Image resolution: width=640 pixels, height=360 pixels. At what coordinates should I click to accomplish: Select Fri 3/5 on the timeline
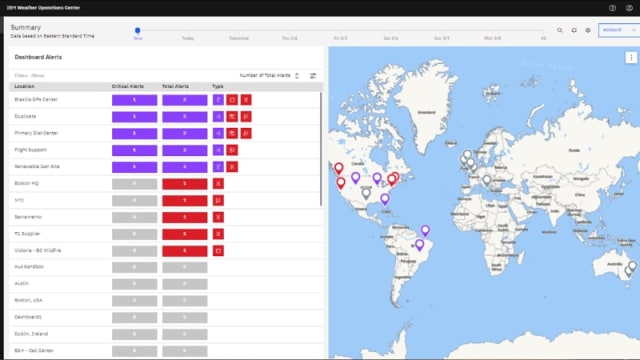point(340,38)
